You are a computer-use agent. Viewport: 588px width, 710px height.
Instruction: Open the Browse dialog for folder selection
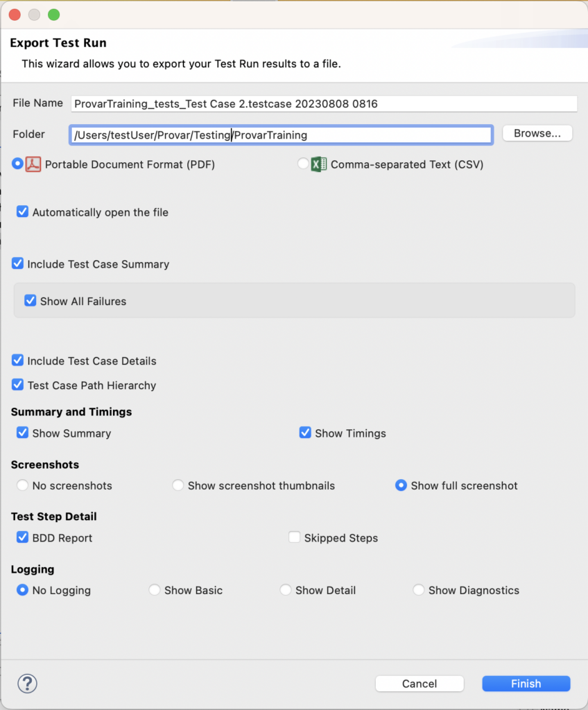point(537,133)
